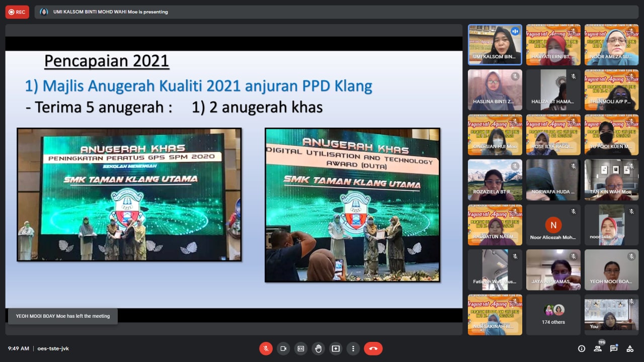Select your own 'You' video tile
The width and height of the screenshot is (644, 362).
(x=611, y=315)
